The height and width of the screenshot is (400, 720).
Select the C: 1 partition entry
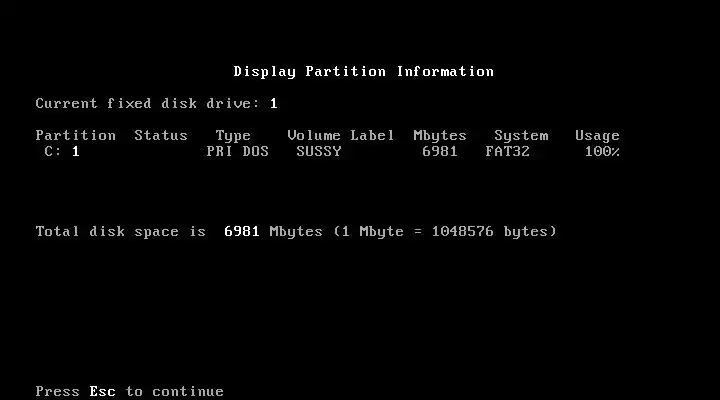pos(62,152)
